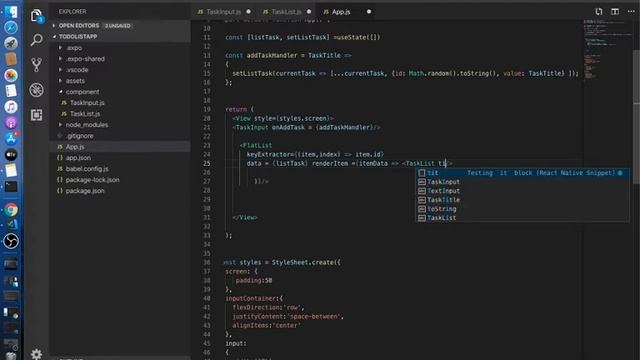Open the Debug view in activity bar
The image size is (640, 360).
[x=36, y=90]
